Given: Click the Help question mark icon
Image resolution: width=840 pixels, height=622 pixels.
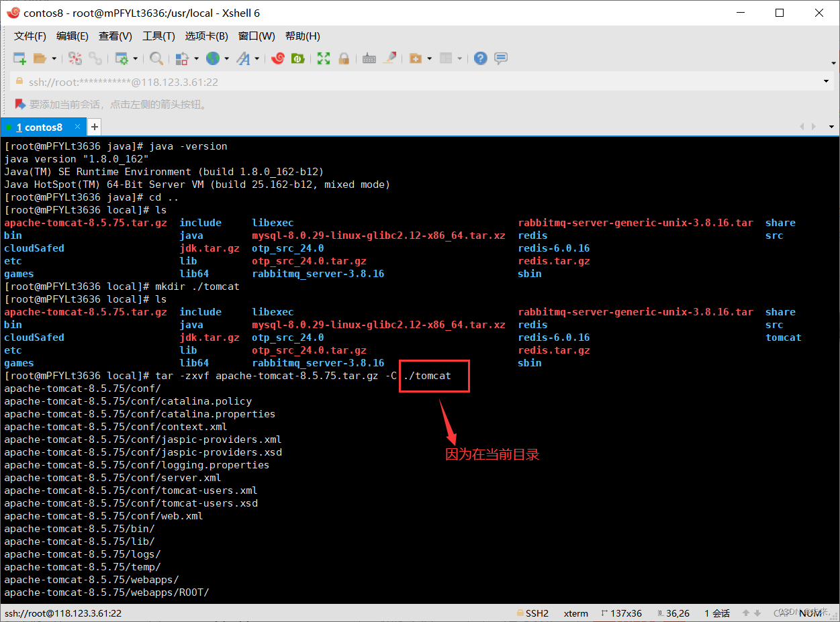Looking at the screenshot, I should click(480, 58).
